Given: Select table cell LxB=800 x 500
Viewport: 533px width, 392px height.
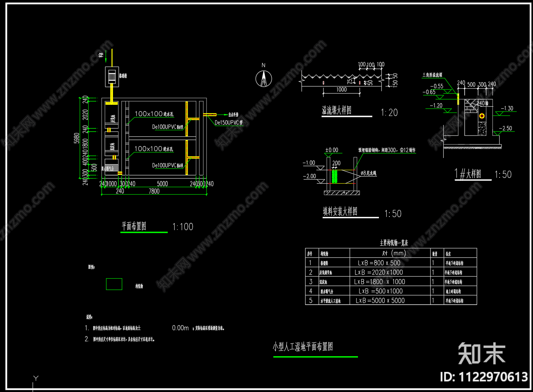Looking at the screenshot, I should tap(379, 263).
